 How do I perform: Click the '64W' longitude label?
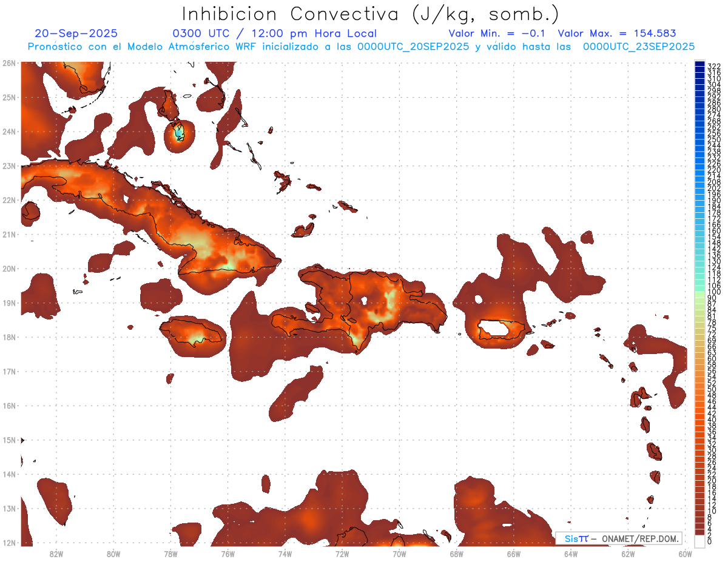tap(571, 554)
